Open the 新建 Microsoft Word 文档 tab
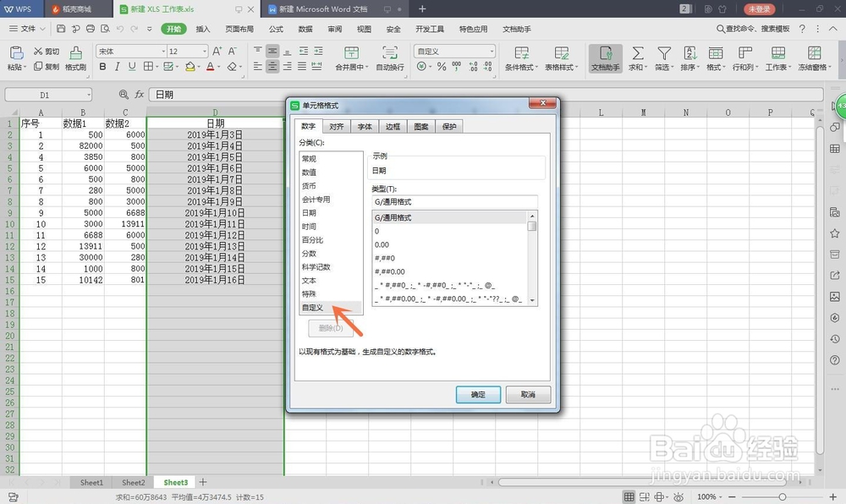 point(334,9)
